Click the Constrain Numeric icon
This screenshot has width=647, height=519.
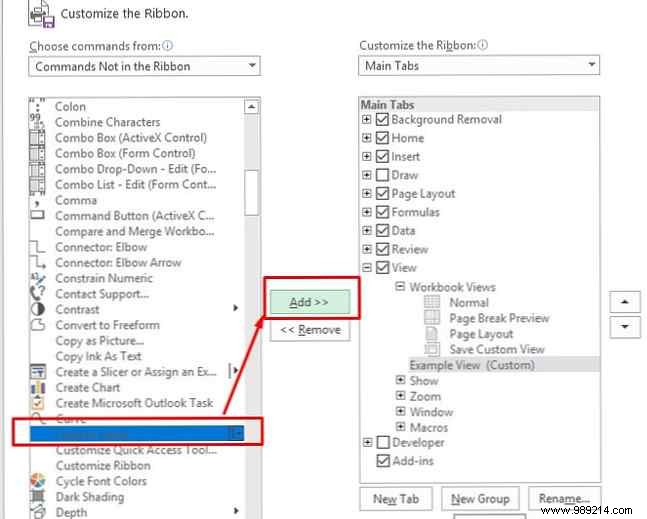tap(38, 278)
